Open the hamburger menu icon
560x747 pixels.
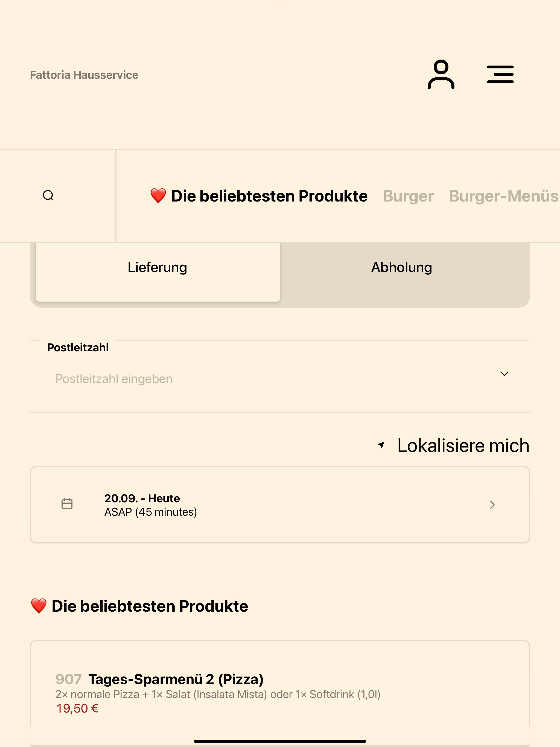[x=500, y=75]
